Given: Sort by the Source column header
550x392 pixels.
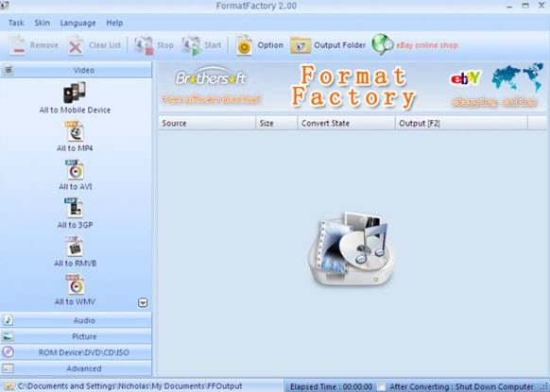Looking at the screenshot, I should point(207,123).
